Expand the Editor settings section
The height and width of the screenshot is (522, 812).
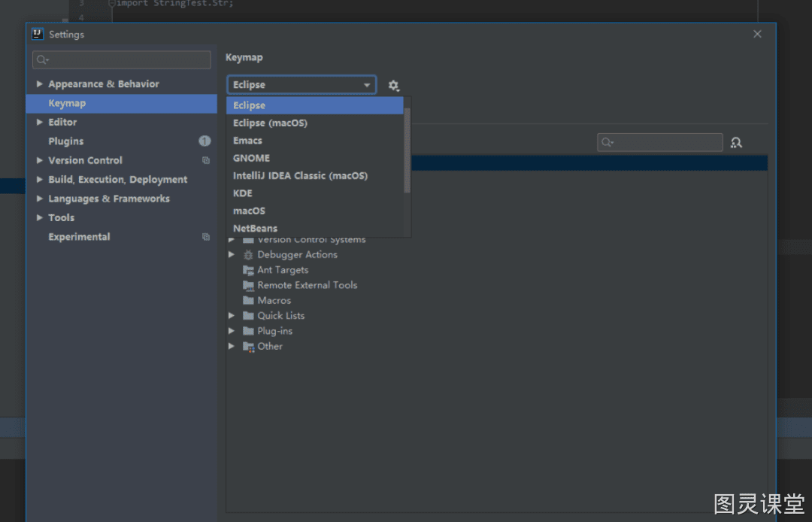(x=39, y=122)
